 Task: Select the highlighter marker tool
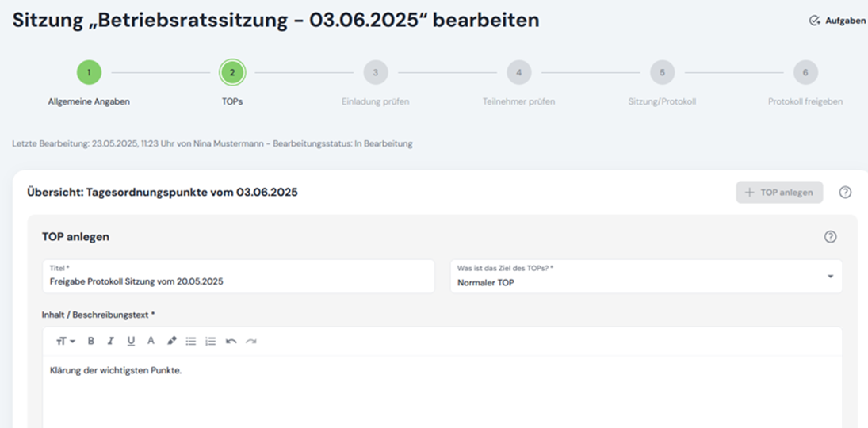[x=171, y=341]
